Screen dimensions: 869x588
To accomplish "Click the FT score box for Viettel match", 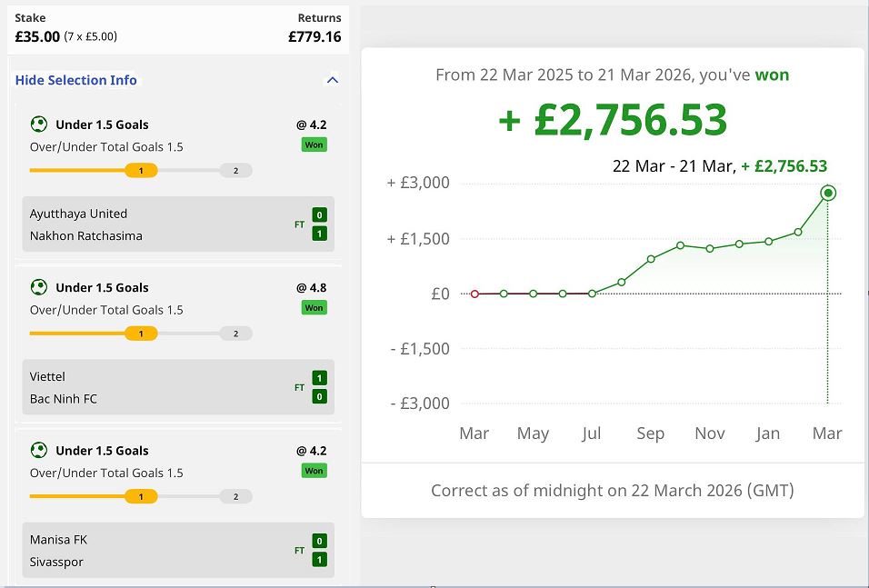I will point(318,387).
